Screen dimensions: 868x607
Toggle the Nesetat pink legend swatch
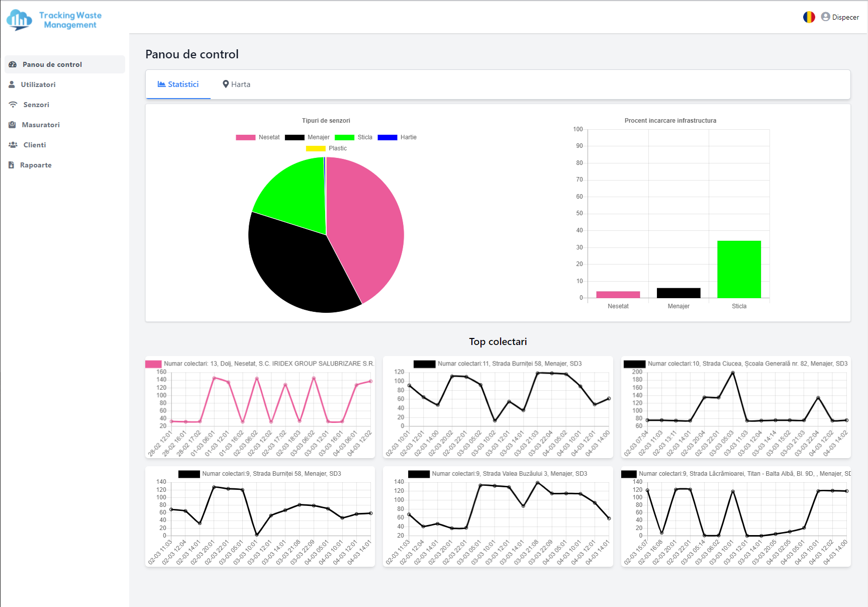coord(246,137)
